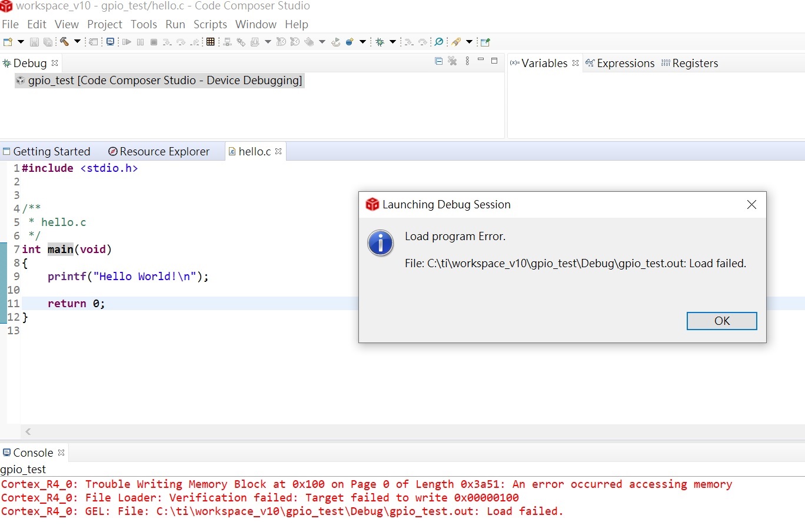Image resolution: width=805 pixels, height=532 pixels.
Task: Click the Resume playback icon
Action: coord(127,42)
